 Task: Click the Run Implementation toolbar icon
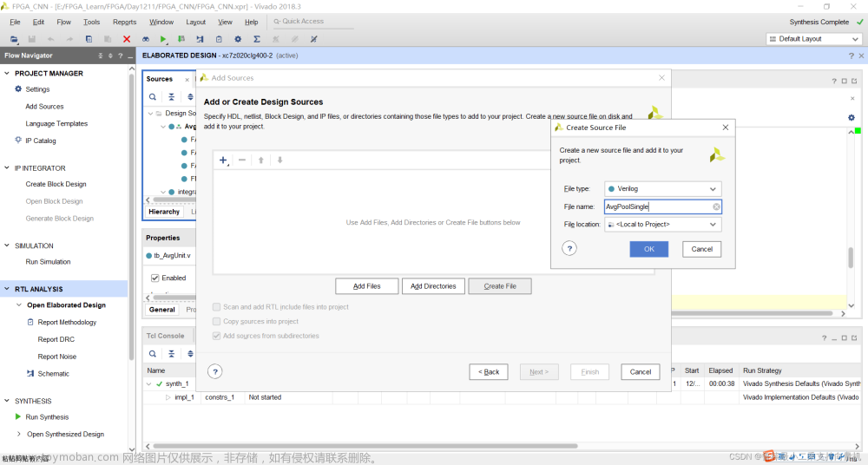[x=200, y=39]
